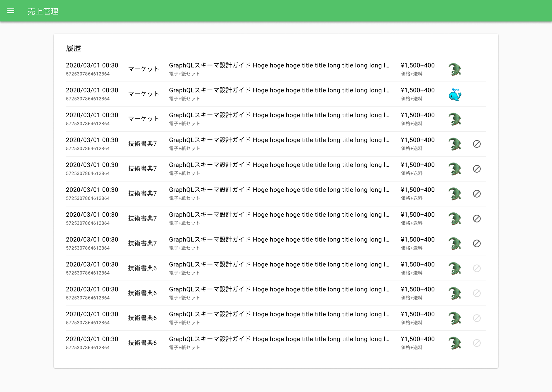Click cancel icon on last 技術書典7 row
Viewport: 552px width, 392px height.
tap(477, 244)
